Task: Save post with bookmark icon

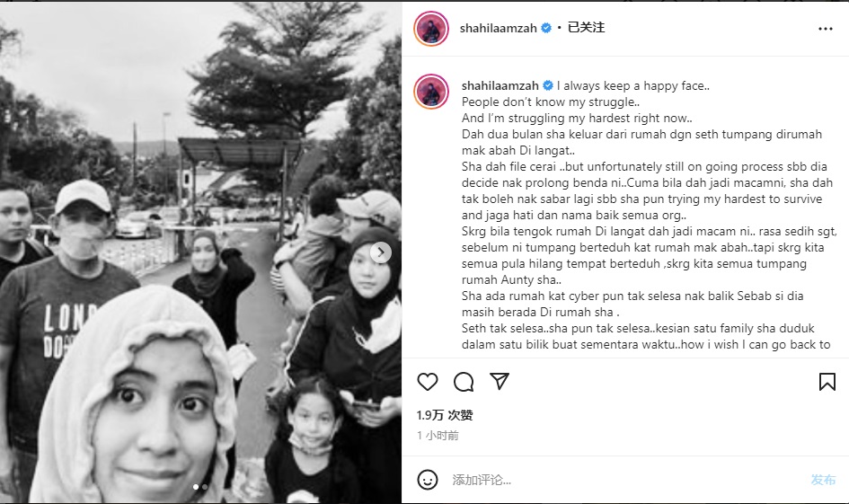Action: click(x=827, y=382)
